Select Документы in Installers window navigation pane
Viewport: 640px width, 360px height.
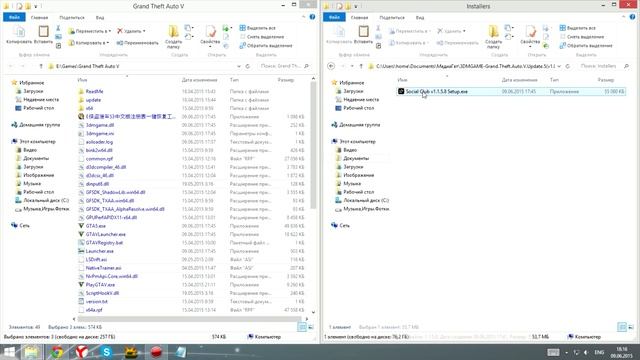tap(356, 158)
